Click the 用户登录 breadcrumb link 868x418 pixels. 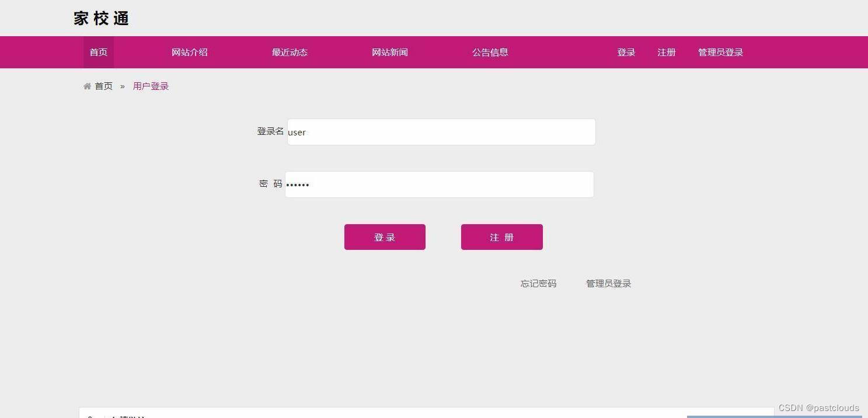pos(150,86)
